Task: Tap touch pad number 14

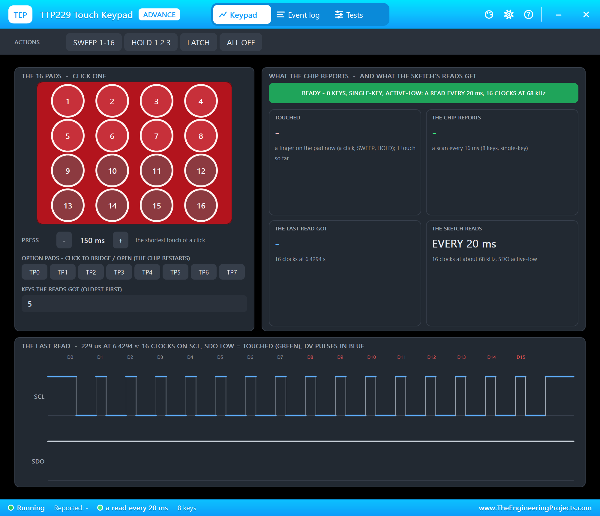Action: 112,206
